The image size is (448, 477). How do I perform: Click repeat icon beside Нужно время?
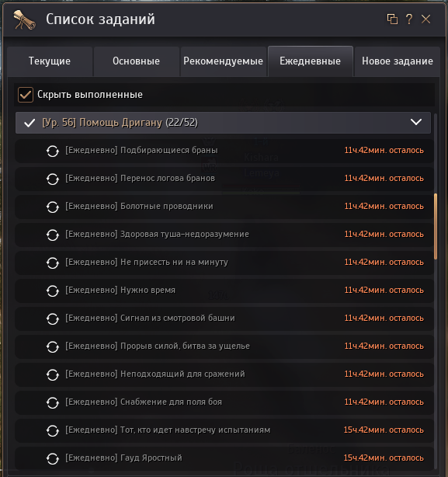click(x=53, y=291)
